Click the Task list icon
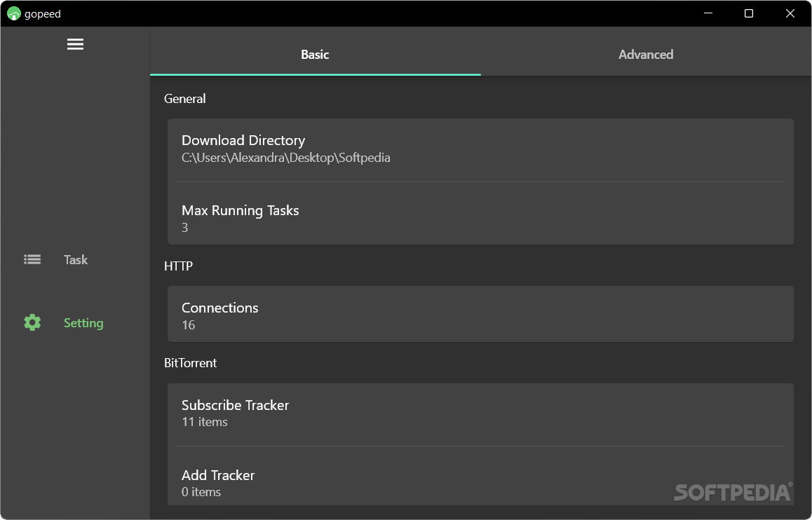Image resolution: width=812 pixels, height=520 pixels. [x=32, y=259]
